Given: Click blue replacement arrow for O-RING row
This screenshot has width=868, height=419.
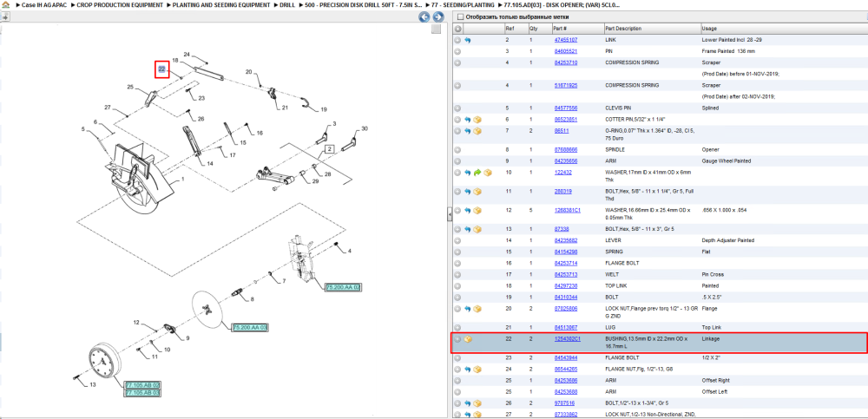Looking at the screenshot, I should pyautogui.click(x=467, y=131).
